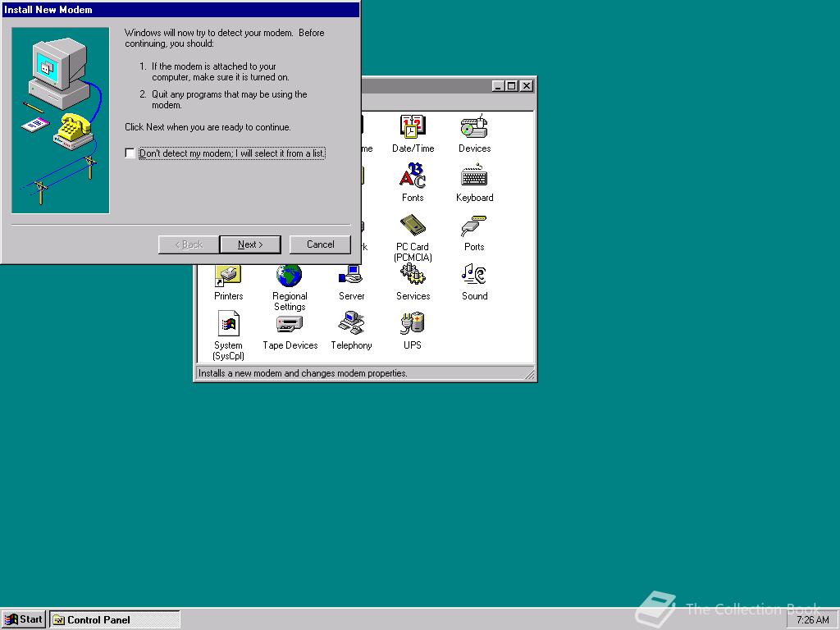Image resolution: width=840 pixels, height=630 pixels.
Task: Select the Services gears icon
Action: click(x=413, y=276)
